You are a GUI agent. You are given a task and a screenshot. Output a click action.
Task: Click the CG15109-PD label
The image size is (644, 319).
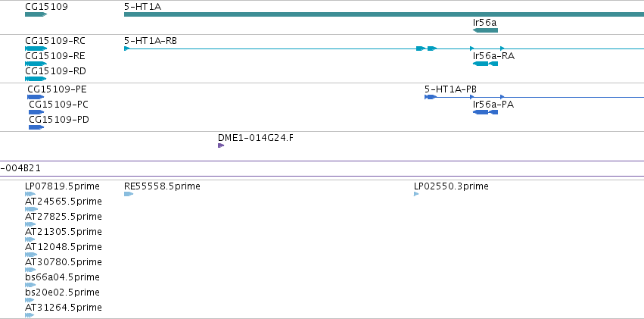click(59, 120)
